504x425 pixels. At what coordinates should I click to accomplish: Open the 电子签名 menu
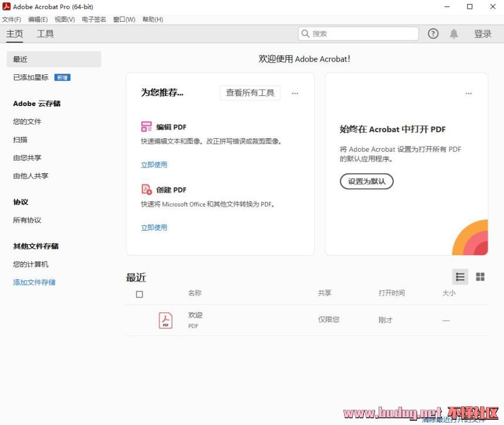(x=94, y=19)
